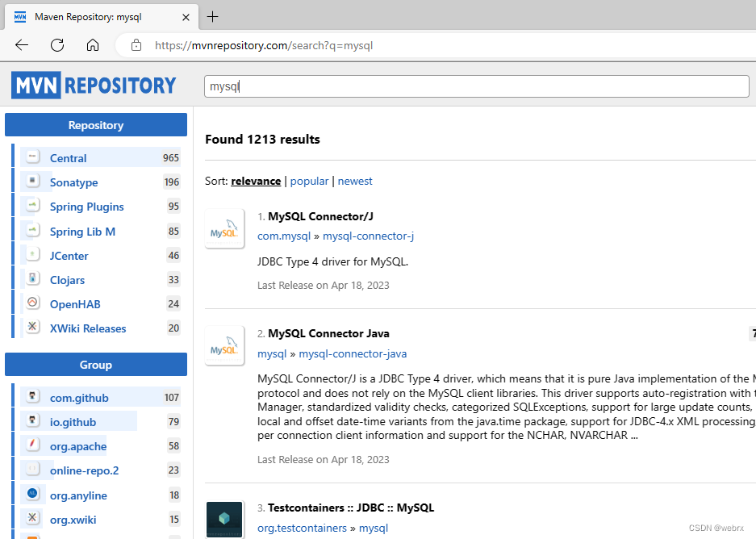The image size is (756, 539).
Task: Click the org.anyline group icon
Action: 32,494
